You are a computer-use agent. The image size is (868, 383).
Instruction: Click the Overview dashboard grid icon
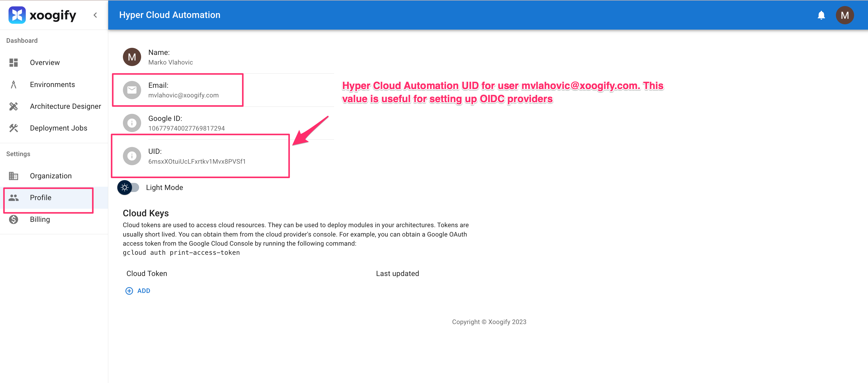tap(13, 63)
